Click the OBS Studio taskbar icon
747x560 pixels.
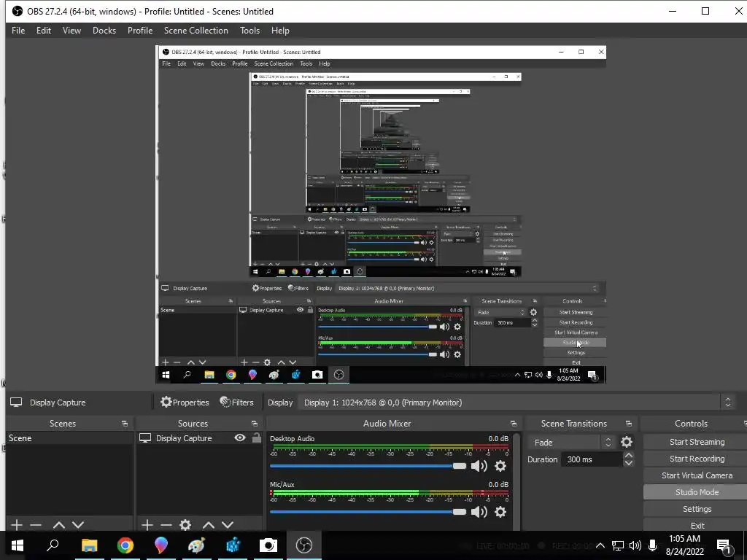pyautogui.click(x=304, y=545)
